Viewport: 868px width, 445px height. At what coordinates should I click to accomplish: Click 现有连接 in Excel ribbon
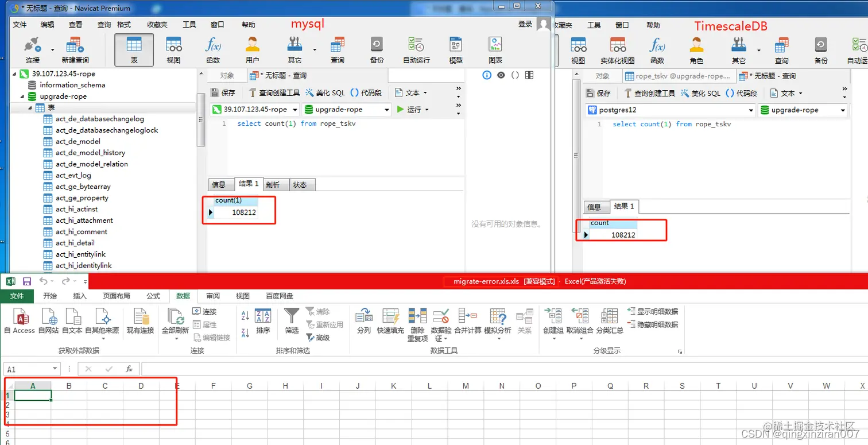[141, 322]
